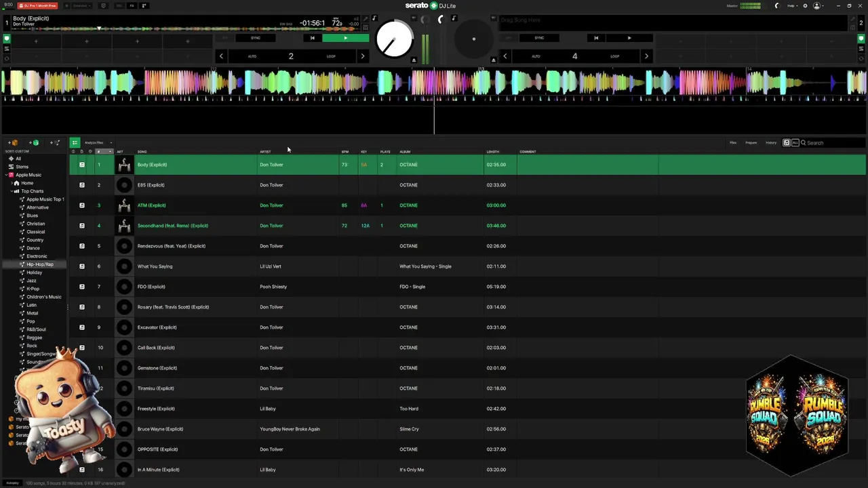Viewport: 868px width, 488px height.
Task: Select deck 1 cue points pad mode
Action: [7, 39]
